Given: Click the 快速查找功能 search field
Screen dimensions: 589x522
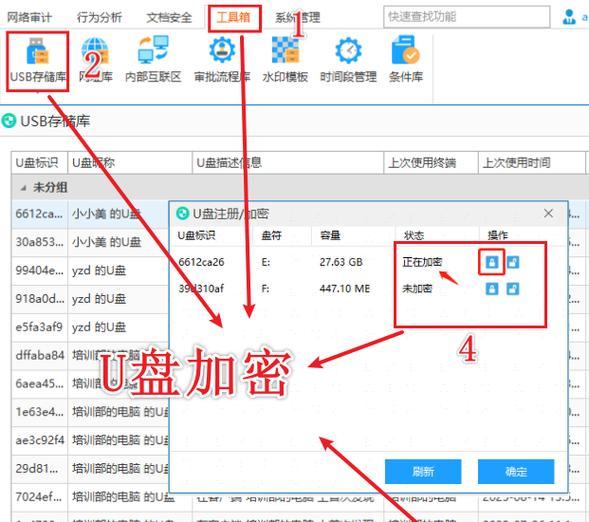Looking at the screenshot, I should tap(467, 17).
